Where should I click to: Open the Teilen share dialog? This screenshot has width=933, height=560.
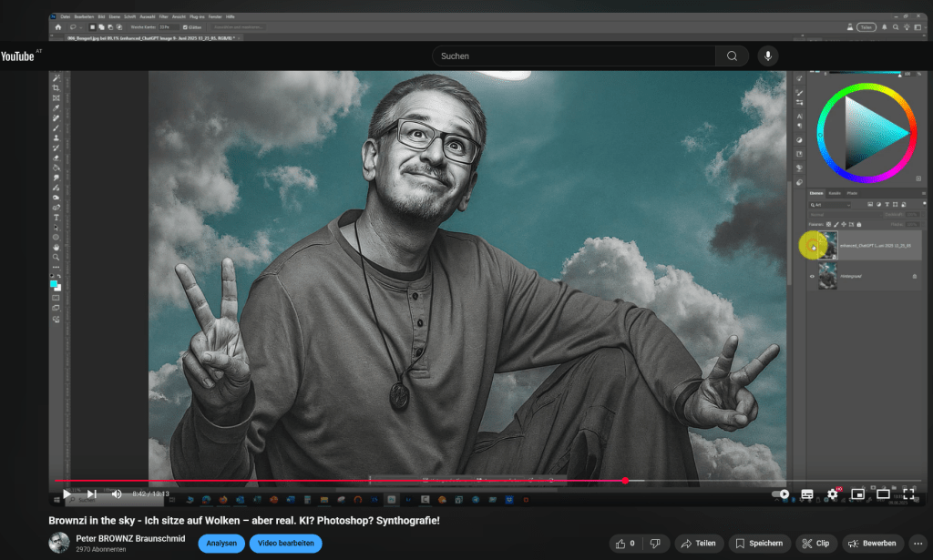point(697,544)
